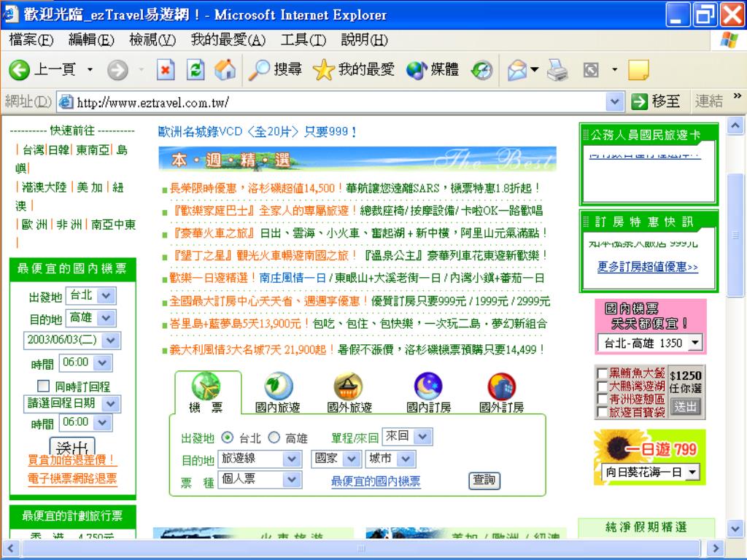Click the 送出 button beside $1250
Image resolution: width=747 pixels, height=560 pixels.
pos(685,407)
